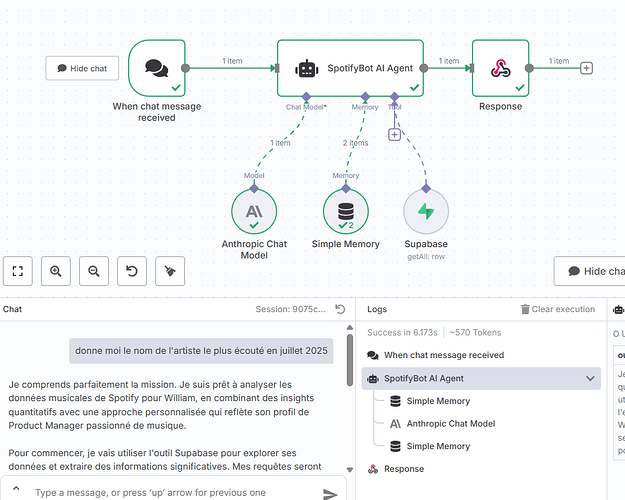Click the agent output connector dot

pyautogui.click(x=424, y=68)
